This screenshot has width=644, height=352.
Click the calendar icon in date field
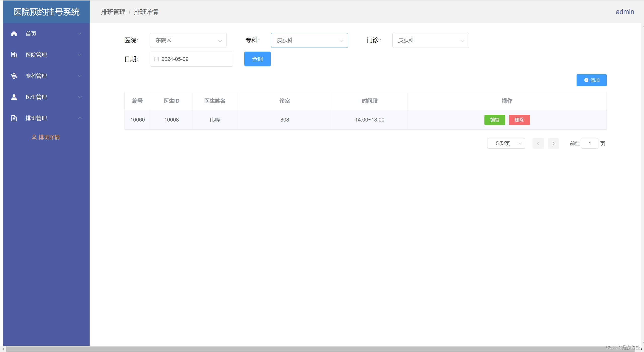[x=156, y=59]
